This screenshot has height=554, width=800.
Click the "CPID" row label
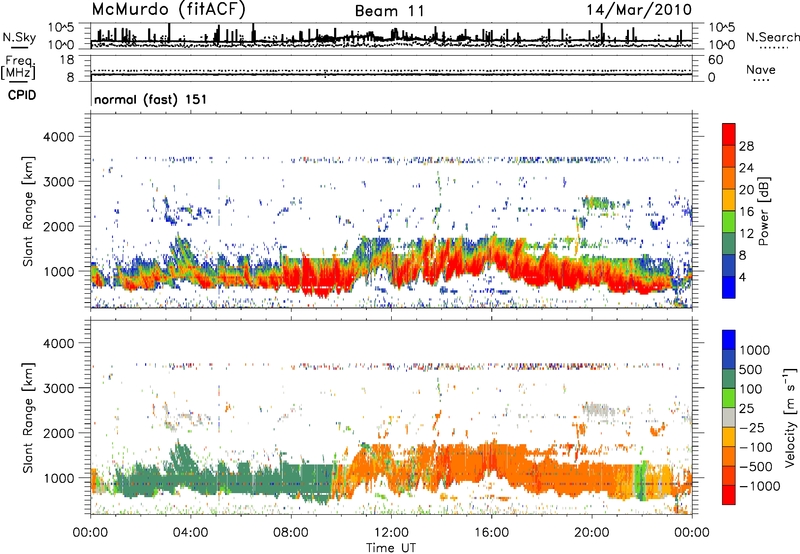click(22, 95)
